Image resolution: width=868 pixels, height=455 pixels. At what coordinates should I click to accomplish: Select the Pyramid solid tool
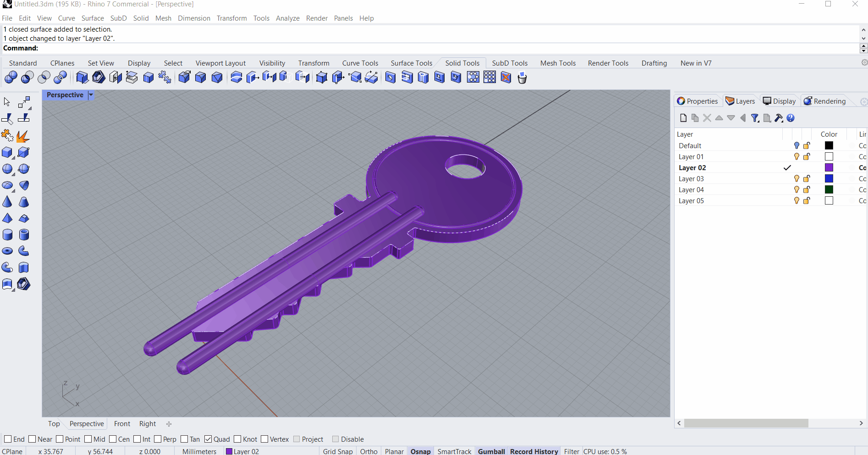coord(7,218)
